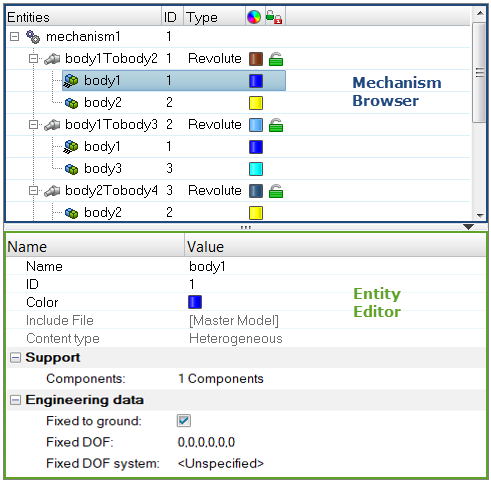
Task: Click the mechanism1 gears icon
Action: (33, 37)
